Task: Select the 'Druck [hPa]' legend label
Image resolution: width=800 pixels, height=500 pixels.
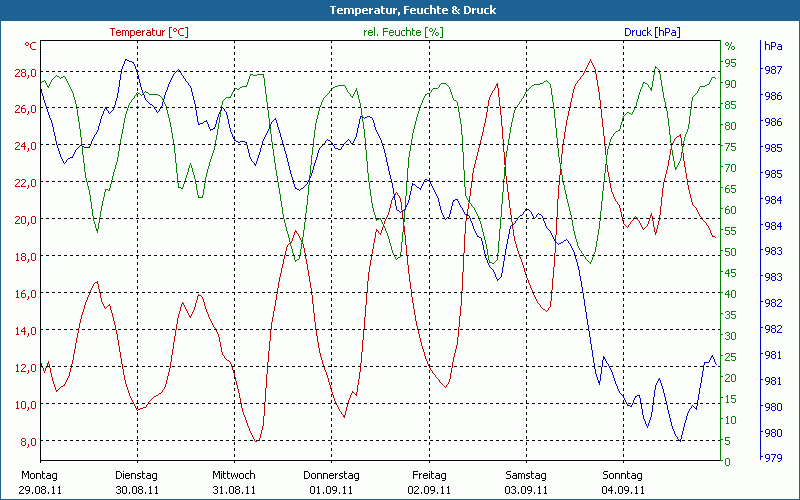Action: [652, 32]
